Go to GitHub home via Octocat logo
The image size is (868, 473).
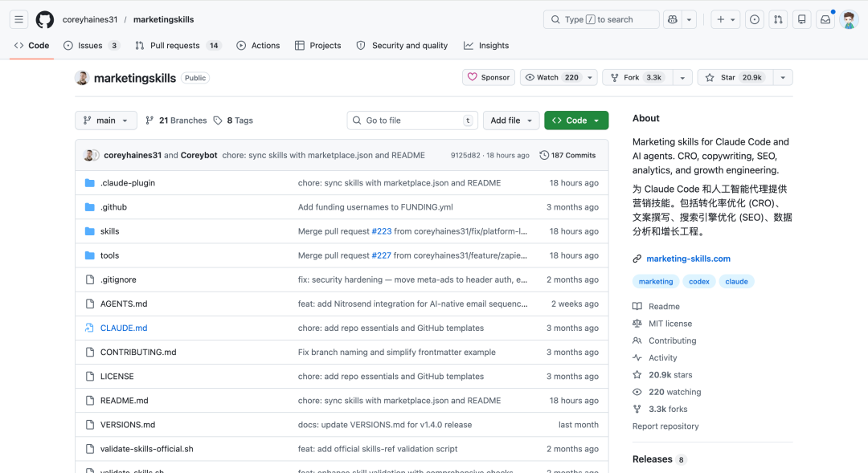[45, 19]
